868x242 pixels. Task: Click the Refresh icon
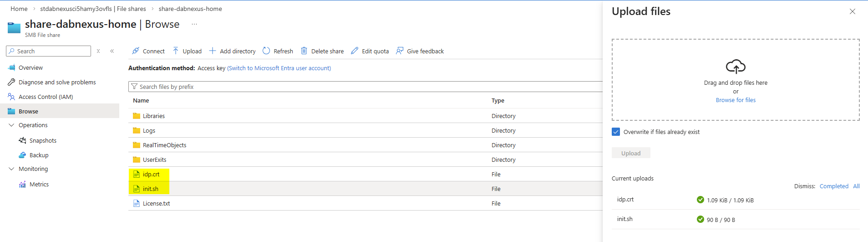[266, 51]
